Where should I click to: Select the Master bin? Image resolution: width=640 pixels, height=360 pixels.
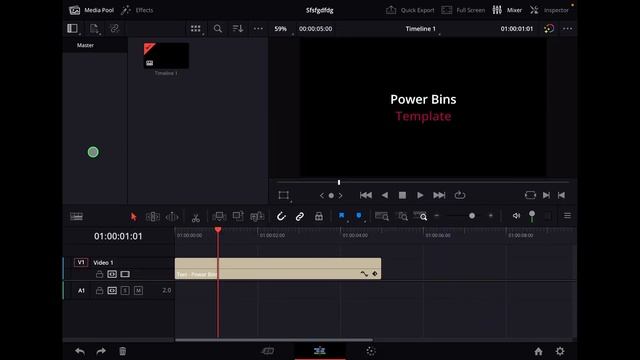tap(85, 45)
